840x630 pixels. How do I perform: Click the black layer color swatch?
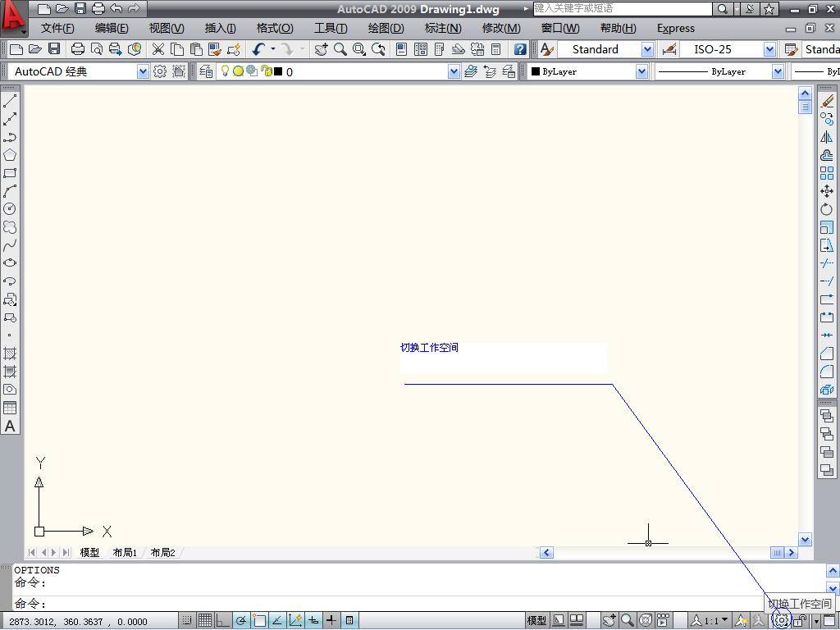tap(278, 71)
